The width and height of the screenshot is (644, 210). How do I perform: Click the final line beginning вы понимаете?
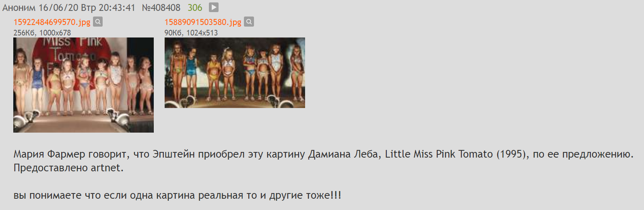[178, 195]
